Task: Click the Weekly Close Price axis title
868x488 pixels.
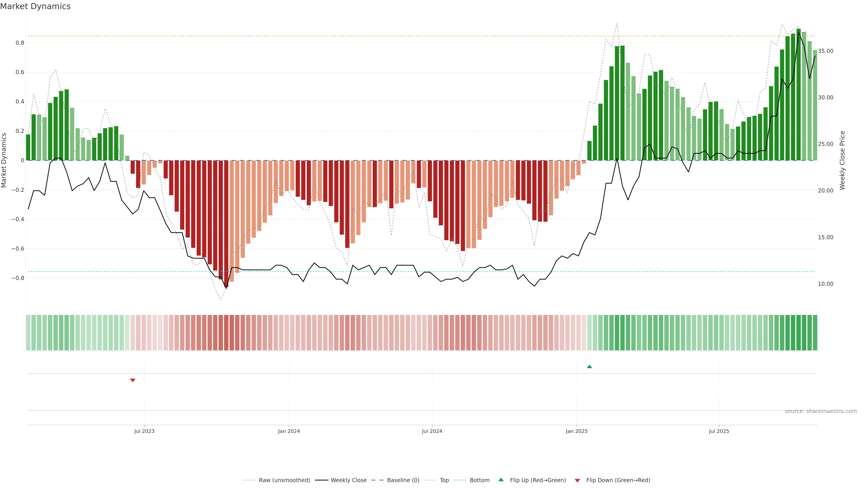Action: pos(842,160)
